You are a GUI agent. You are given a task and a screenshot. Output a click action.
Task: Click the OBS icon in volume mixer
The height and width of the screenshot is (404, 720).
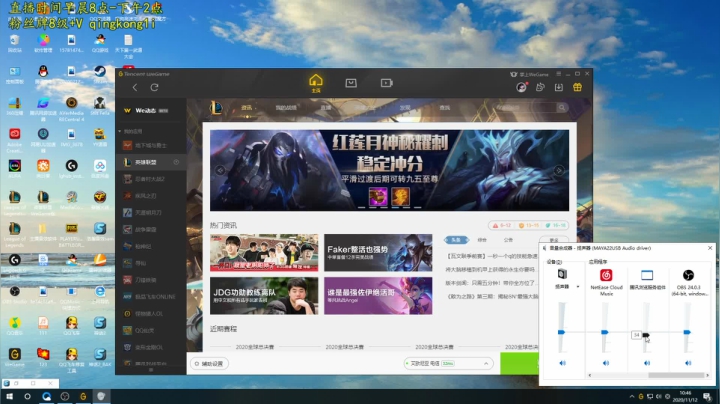pos(688,275)
